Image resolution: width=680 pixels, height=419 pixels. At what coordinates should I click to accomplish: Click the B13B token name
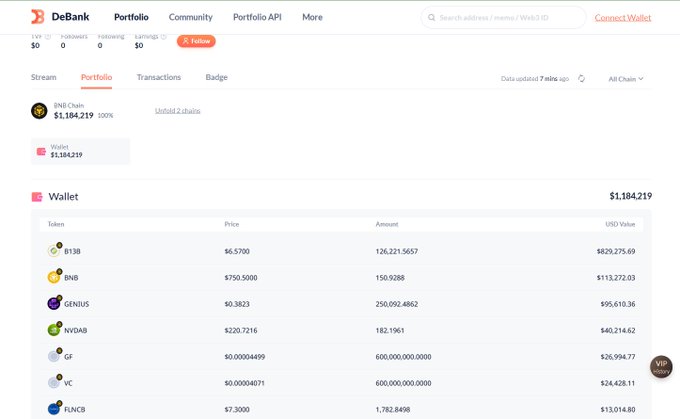(72, 251)
